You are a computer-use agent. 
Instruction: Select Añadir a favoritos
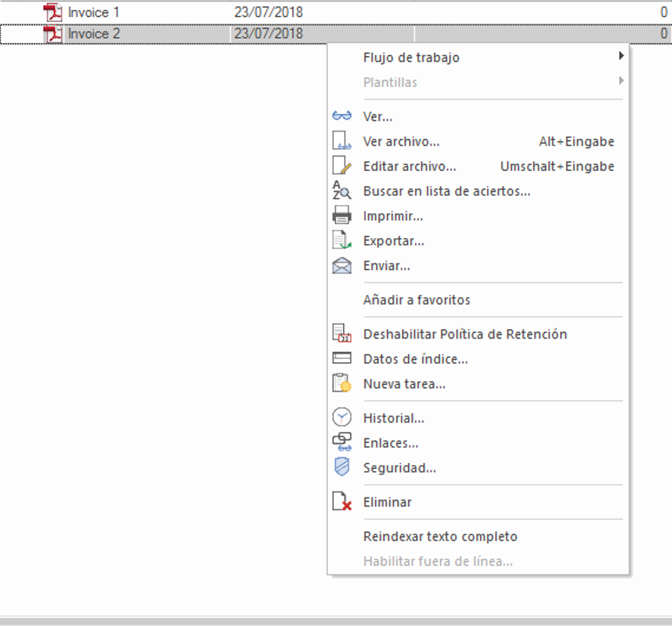coord(478,299)
